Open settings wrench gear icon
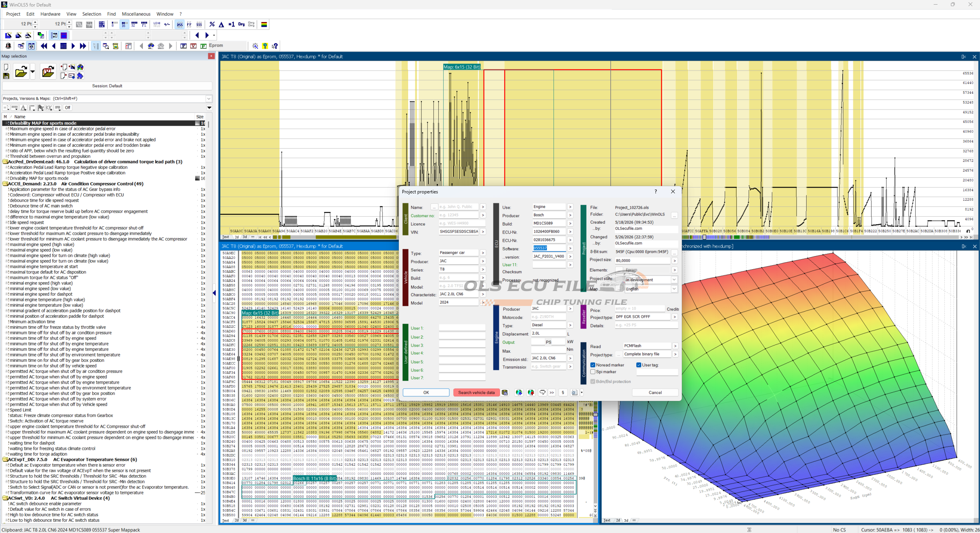The width and height of the screenshot is (980, 533). [x=255, y=46]
